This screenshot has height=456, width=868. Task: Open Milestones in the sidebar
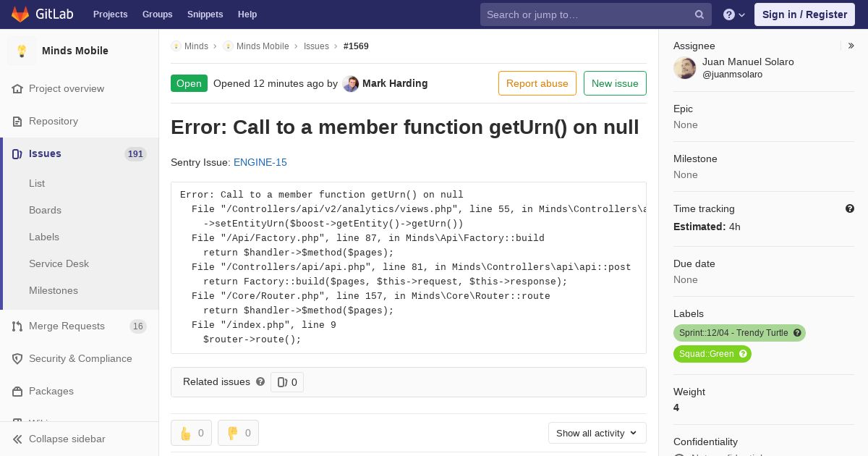coord(54,290)
